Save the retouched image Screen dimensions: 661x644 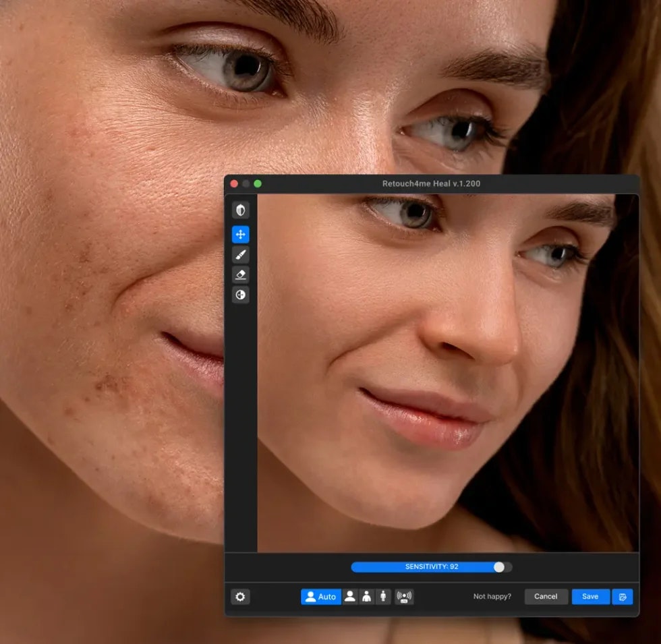click(590, 596)
